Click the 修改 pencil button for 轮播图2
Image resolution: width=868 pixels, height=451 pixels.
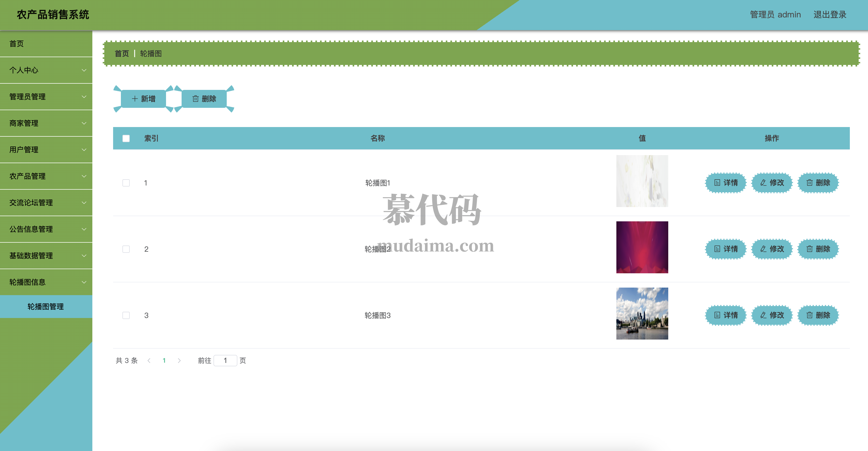click(x=772, y=249)
